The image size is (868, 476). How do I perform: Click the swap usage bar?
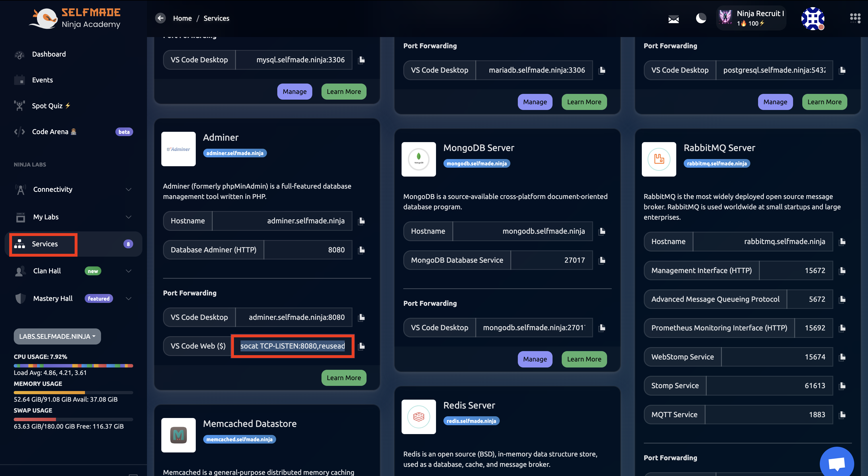point(73,420)
